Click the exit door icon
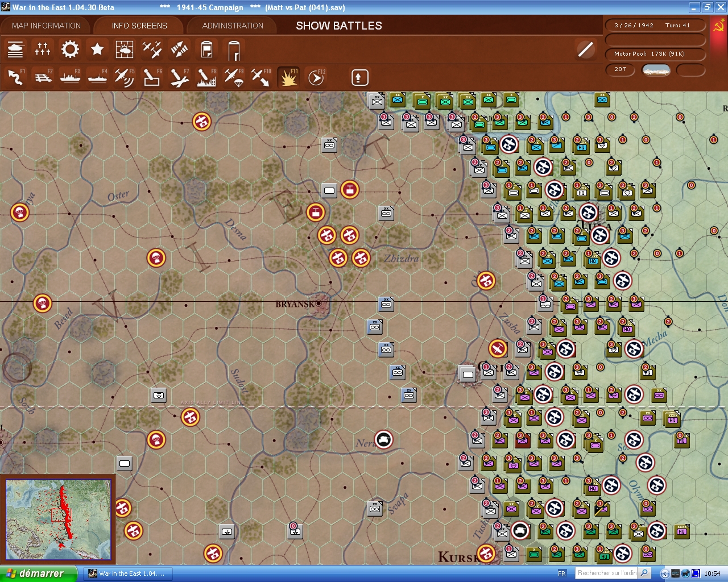This screenshot has width=728, height=582. 234,50
